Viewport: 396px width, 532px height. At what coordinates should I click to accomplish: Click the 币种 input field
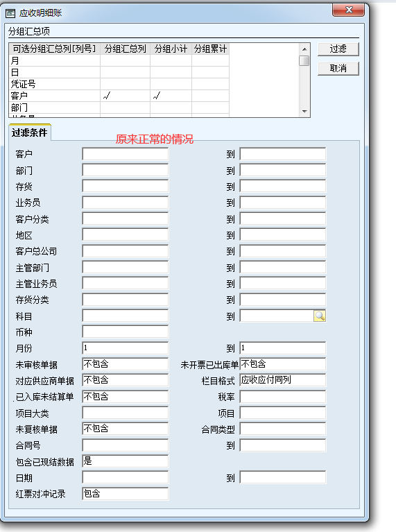pos(126,332)
